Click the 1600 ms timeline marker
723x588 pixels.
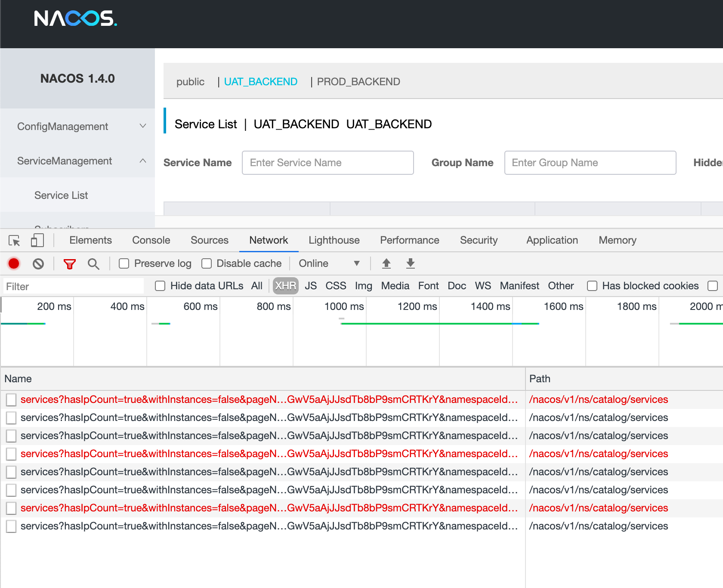[x=563, y=306]
